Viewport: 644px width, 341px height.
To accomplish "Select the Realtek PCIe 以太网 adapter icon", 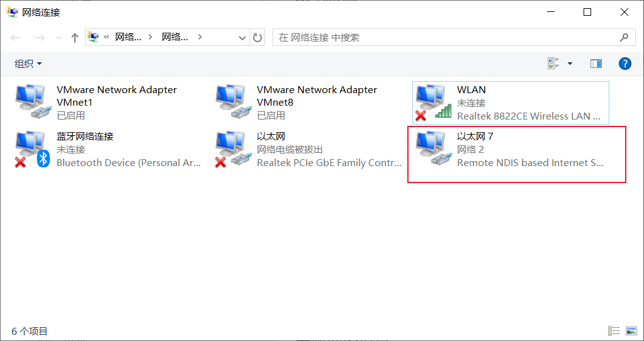I will 232,149.
